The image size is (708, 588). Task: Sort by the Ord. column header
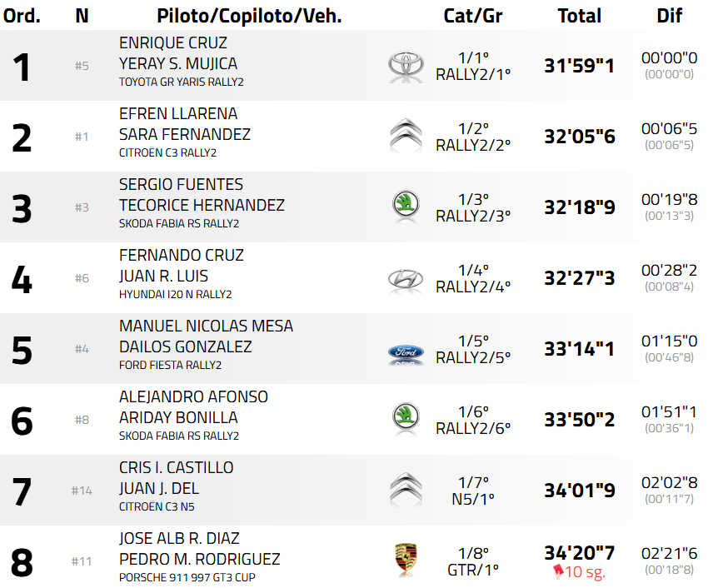22,15
